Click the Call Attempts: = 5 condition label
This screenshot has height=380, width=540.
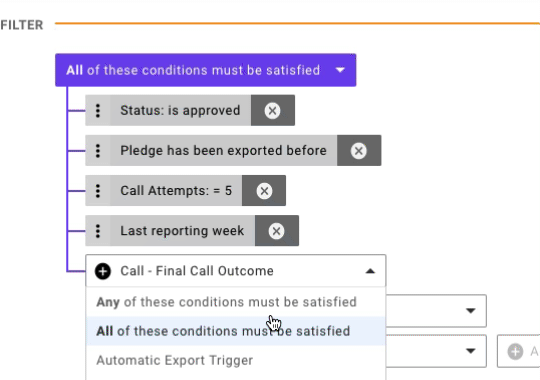point(176,191)
